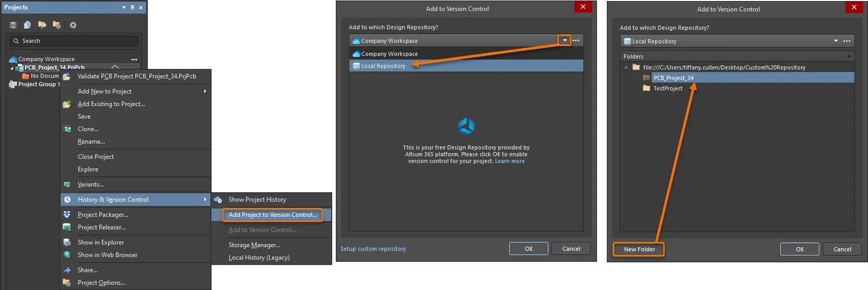Click the Save icon in Projects panel toolbar

tap(13, 25)
